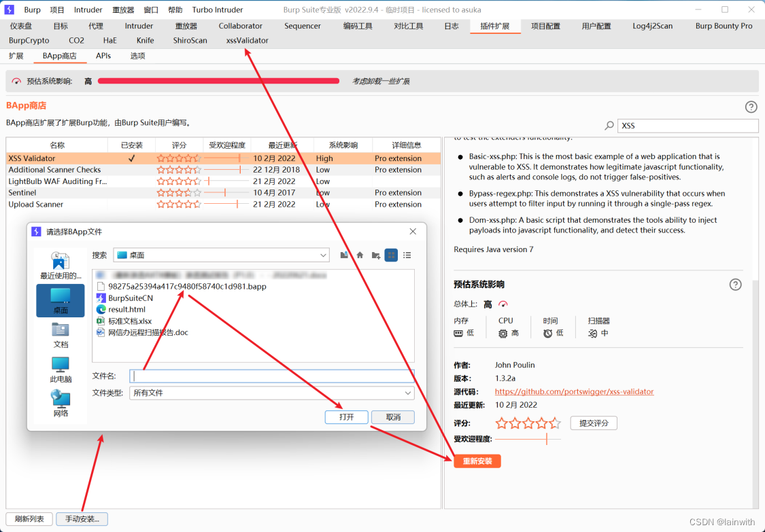This screenshot has width=765, height=532.
Task: Sort table by 系统影响 column header
Action: (343, 145)
